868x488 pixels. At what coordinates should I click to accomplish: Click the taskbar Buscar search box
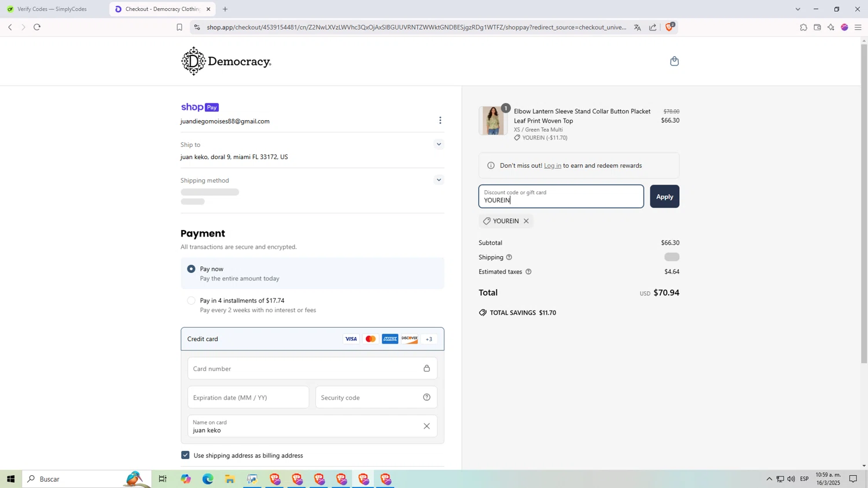point(87,479)
